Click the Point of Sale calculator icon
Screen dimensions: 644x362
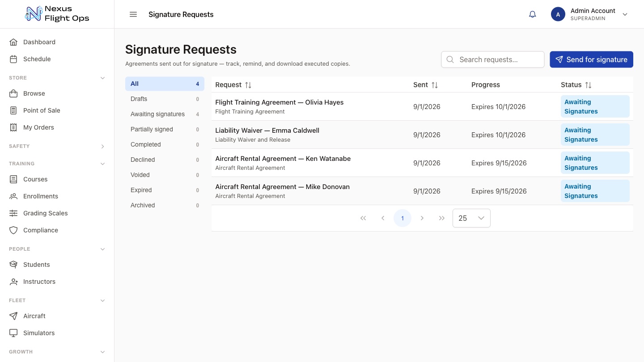pos(13,110)
